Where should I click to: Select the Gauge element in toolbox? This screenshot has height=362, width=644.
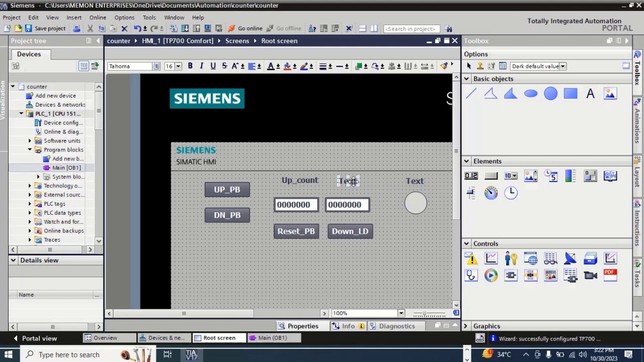click(x=491, y=193)
